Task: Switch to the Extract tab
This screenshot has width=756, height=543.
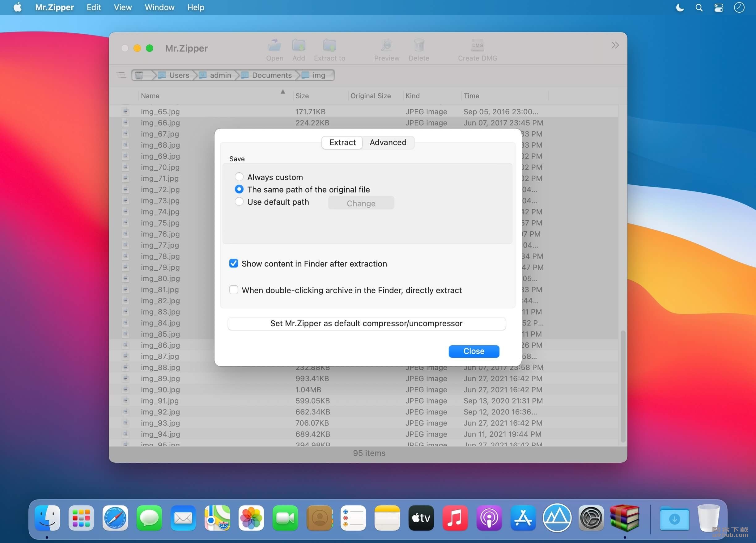Action: click(x=342, y=143)
